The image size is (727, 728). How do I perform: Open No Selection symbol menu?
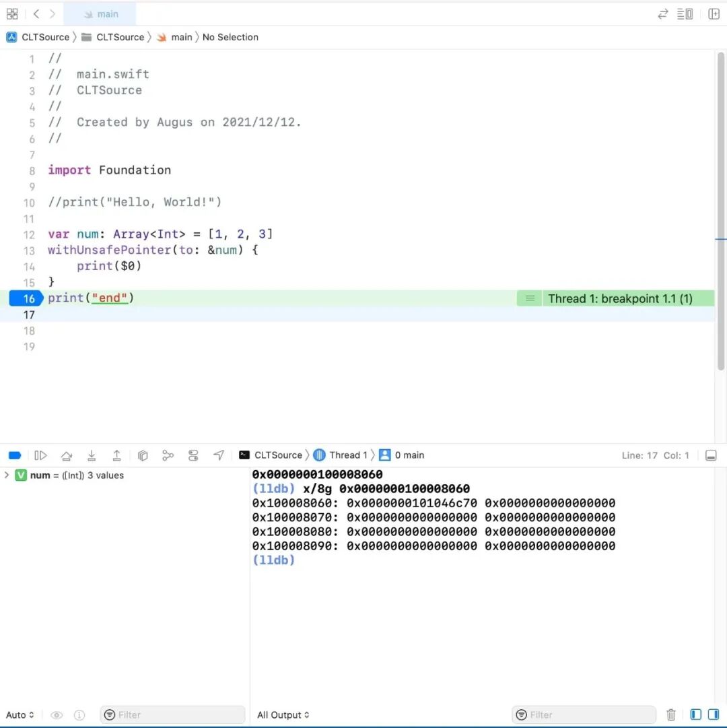point(230,37)
